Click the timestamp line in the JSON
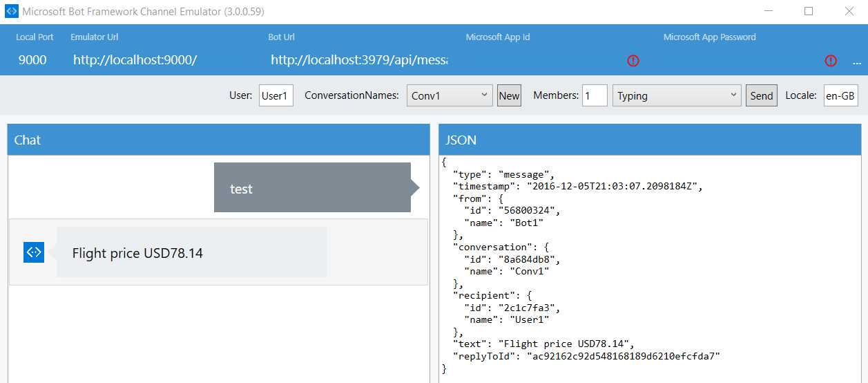 577,187
